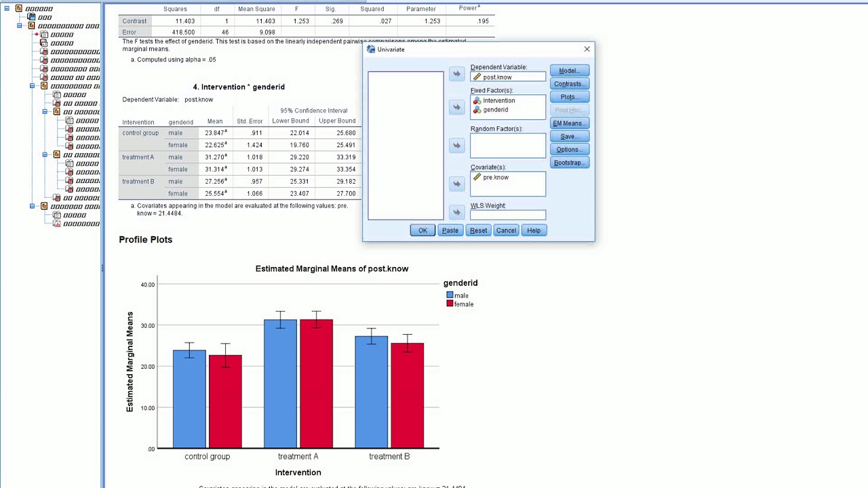Select the title icon marked with red arrow
This screenshot has width=868, height=488.
(x=44, y=35)
